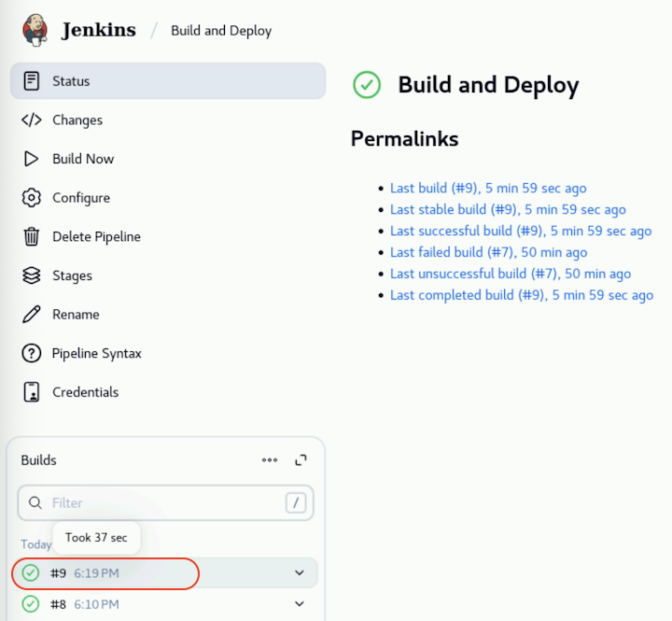Open the Builds three-dot options menu
Viewport: 672px width, 621px height.
pyautogui.click(x=270, y=460)
